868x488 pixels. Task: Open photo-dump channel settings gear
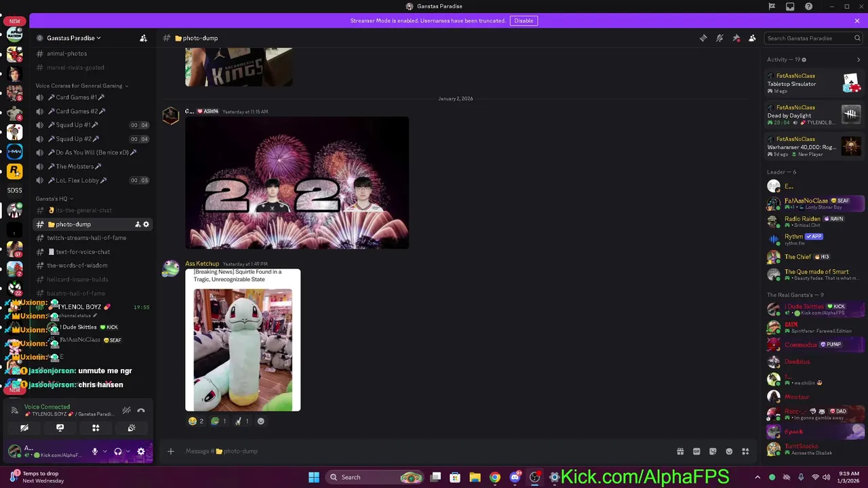click(146, 224)
